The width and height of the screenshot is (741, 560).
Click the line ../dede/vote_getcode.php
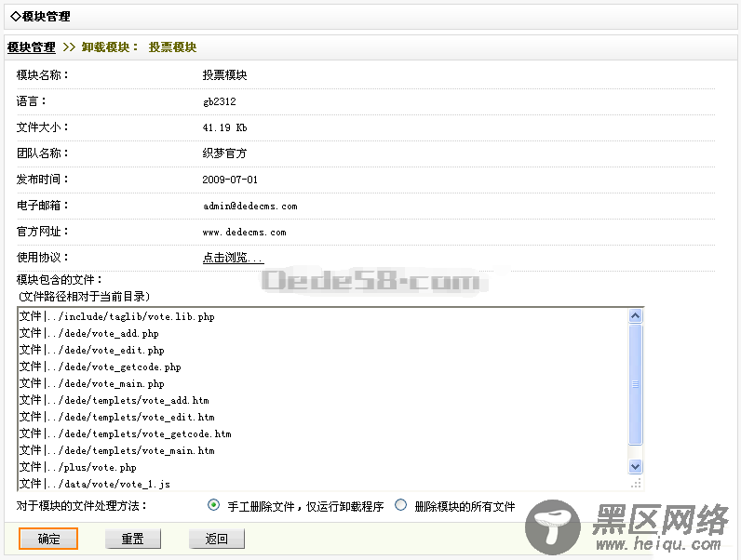pyautogui.click(x=101, y=367)
